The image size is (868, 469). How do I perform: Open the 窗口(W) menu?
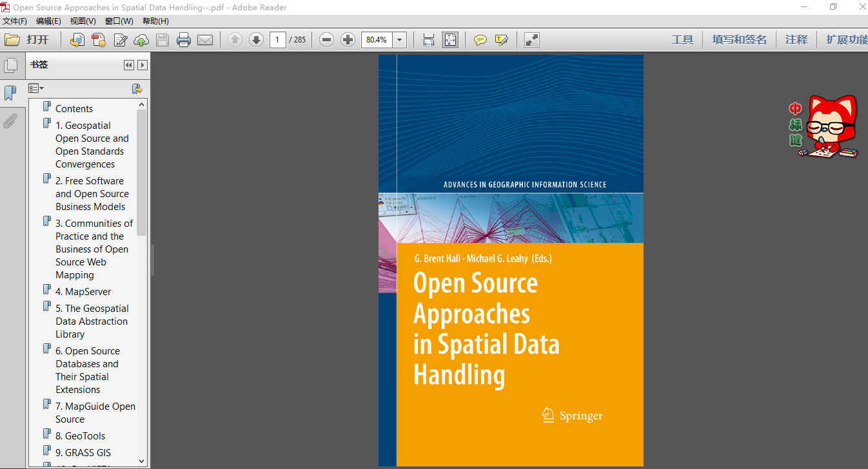click(x=119, y=21)
